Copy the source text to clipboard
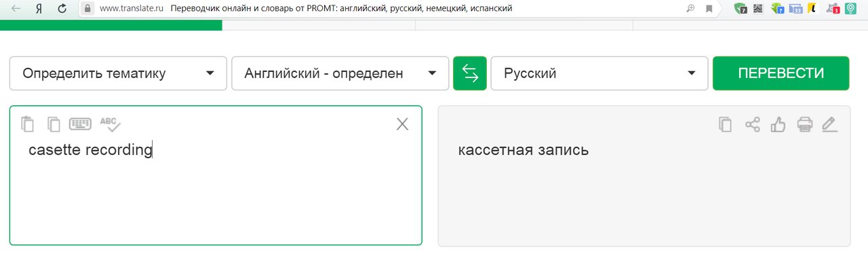 click(54, 124)
